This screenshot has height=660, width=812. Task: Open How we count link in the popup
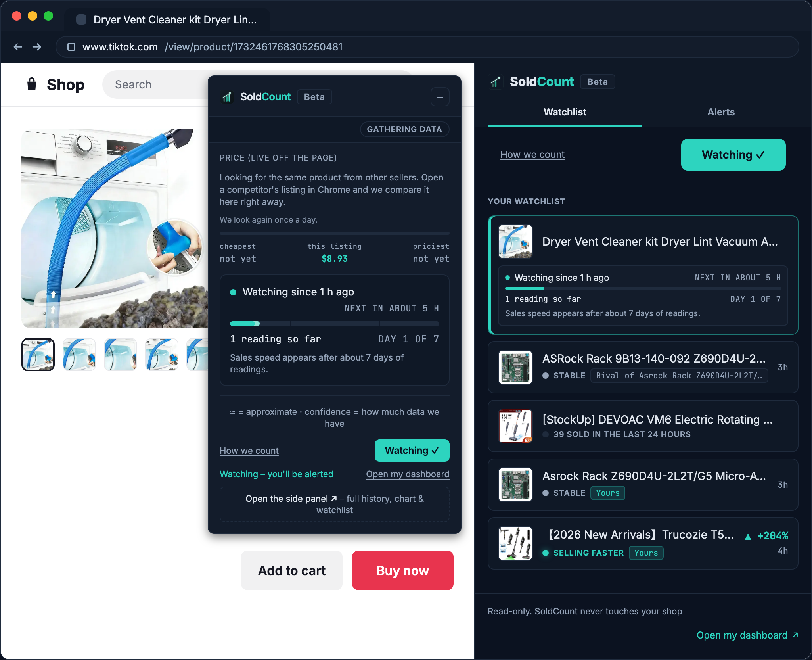(249, 451)
